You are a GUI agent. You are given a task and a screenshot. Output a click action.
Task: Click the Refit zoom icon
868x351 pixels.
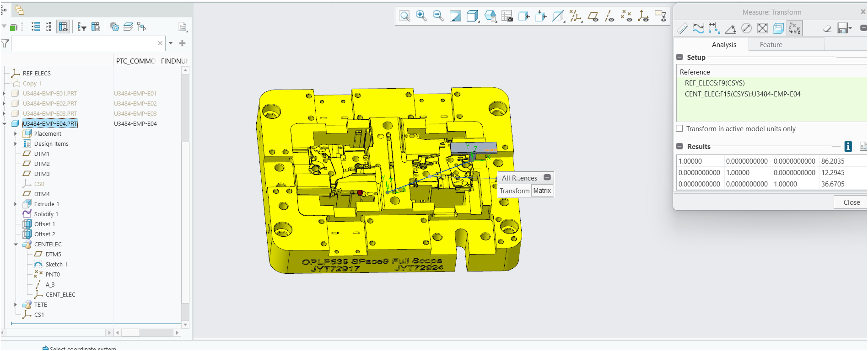pos(404,16)
